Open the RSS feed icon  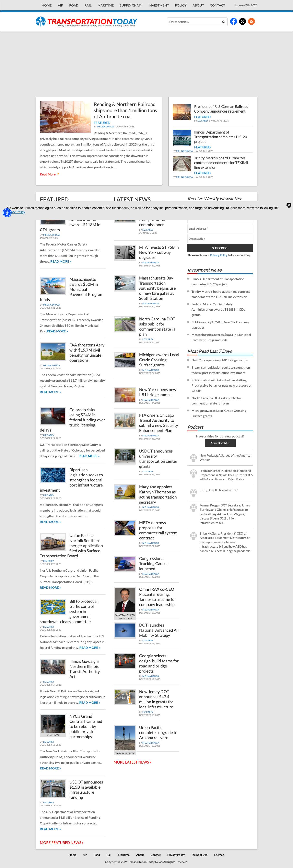click(251, 22)
